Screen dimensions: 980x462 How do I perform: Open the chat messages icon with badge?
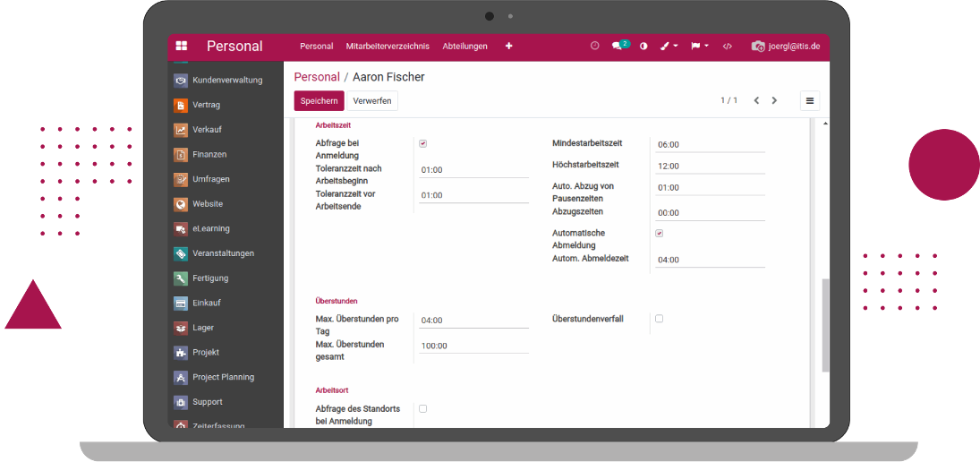coord(618,46)
